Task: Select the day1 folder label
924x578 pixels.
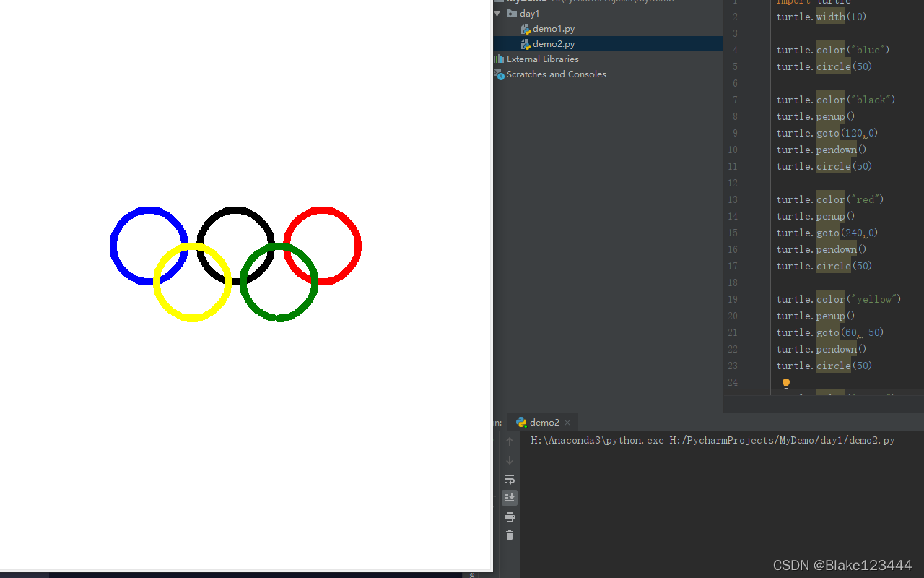Action: 529,14
